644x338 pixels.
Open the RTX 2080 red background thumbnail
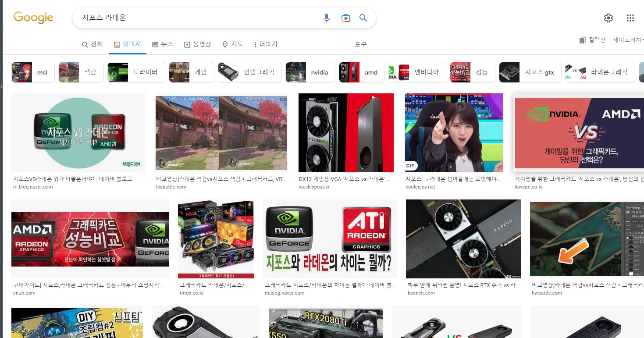coord(346,132)
